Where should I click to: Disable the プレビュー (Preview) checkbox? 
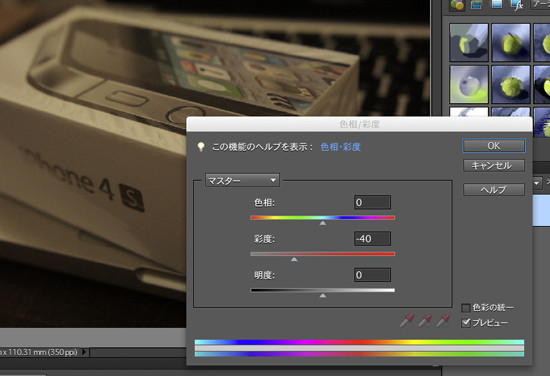(465, 323)
